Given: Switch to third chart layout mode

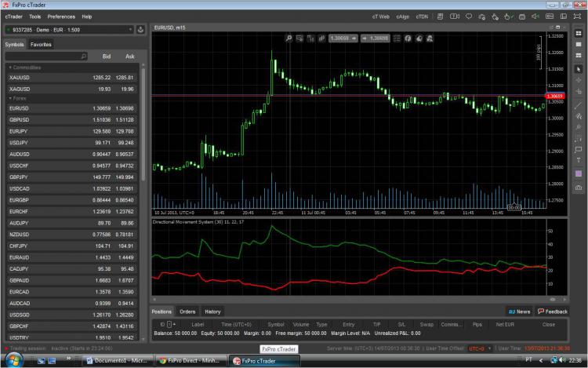Looking at the screenshot, I should (579, 55).
